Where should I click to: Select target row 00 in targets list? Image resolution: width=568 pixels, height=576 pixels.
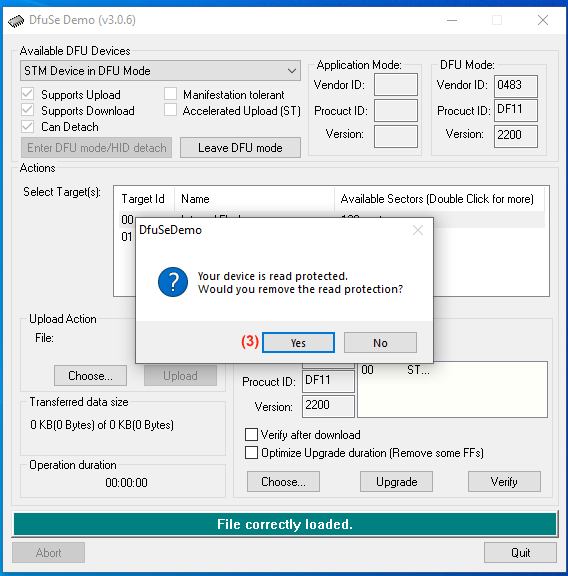click(127, 219)
